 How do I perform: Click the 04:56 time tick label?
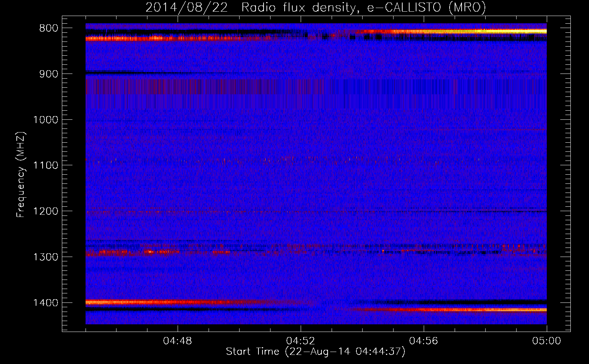[424, 341]
